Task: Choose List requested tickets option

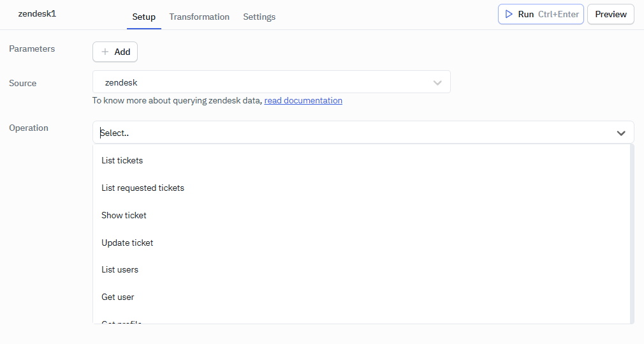Action: click(143, 188)
